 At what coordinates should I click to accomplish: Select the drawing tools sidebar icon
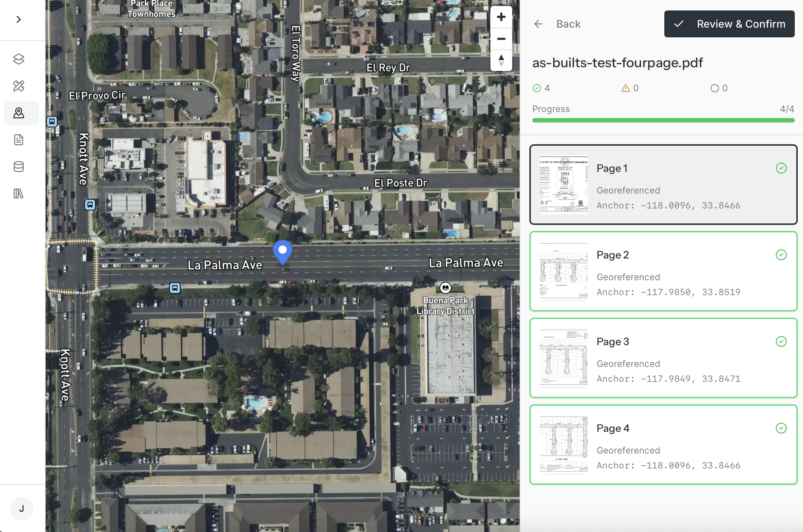coord(18,86)
